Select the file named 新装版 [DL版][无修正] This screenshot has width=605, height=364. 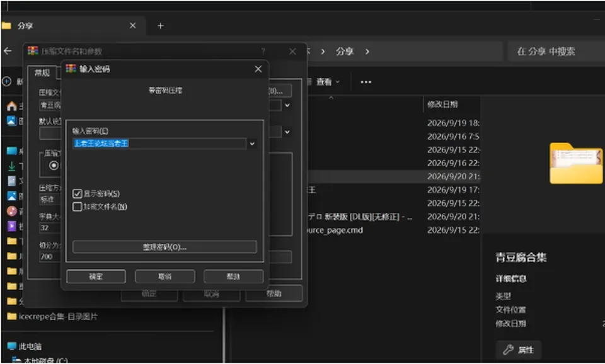(360, 217)
